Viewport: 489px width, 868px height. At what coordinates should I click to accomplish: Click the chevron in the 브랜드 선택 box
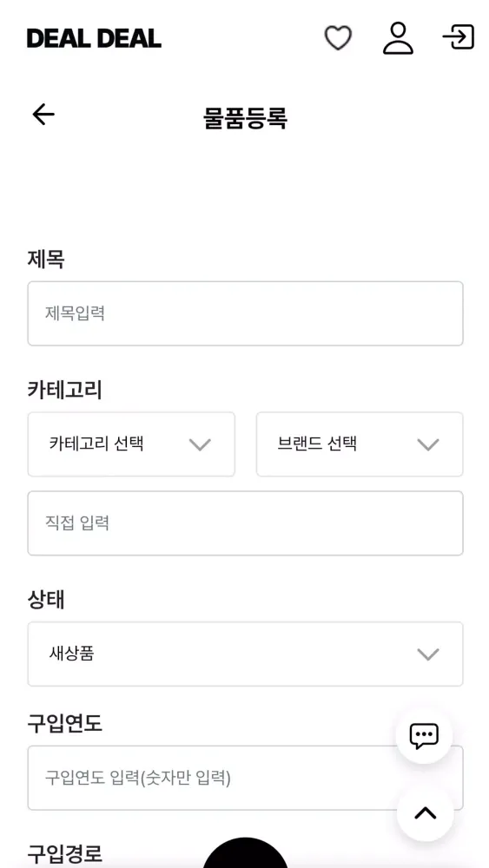(x=428, y=444)
